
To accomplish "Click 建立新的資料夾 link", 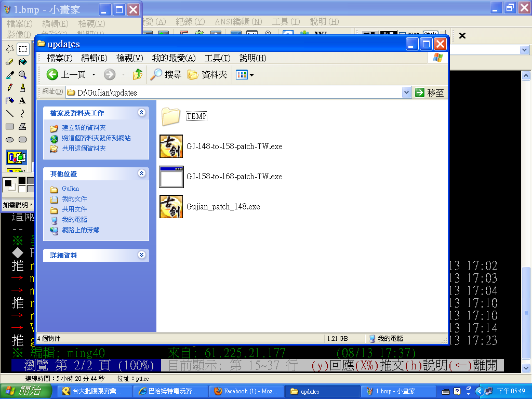I will click(83, 128).
